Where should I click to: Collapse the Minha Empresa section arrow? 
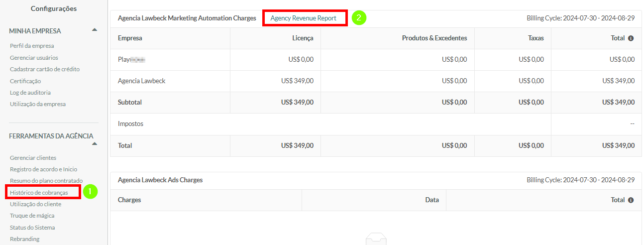95,30
